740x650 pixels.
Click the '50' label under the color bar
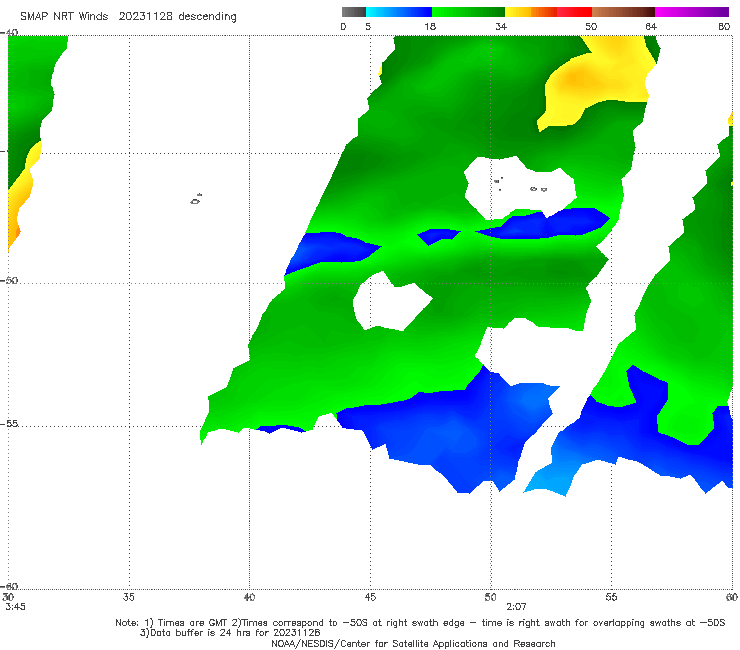pyautogui.click(x=591, y=26)
